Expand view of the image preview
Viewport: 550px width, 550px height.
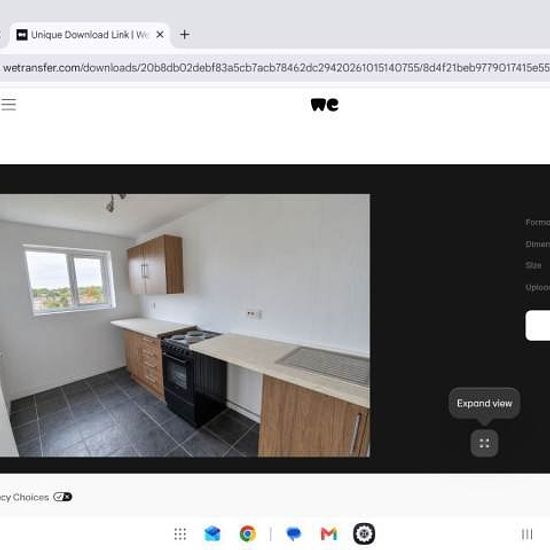click(484, 443)
